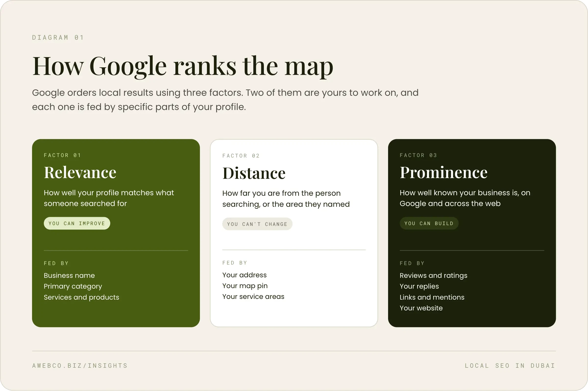
Task: Click 'How well known your business is' description
Action: [465, 198]
